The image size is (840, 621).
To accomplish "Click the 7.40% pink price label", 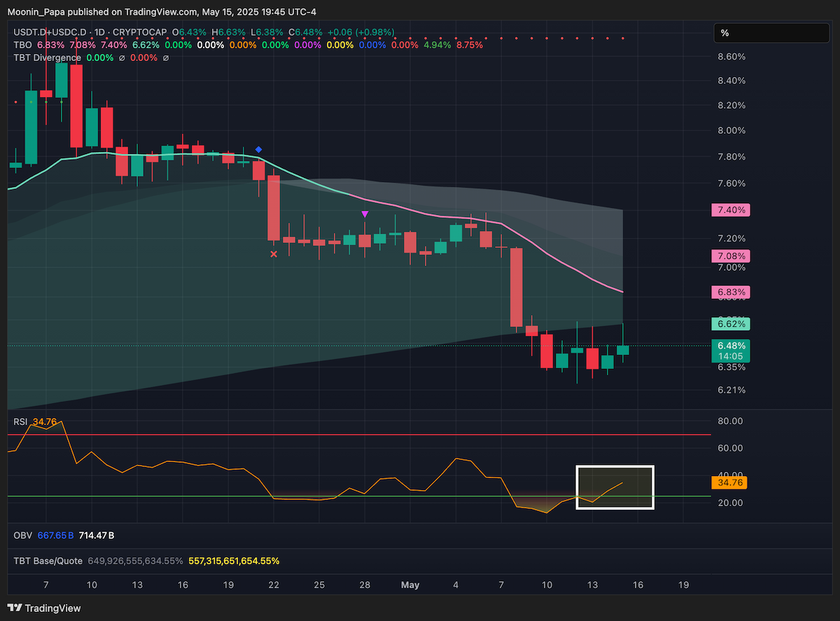I will click(730, 210).
